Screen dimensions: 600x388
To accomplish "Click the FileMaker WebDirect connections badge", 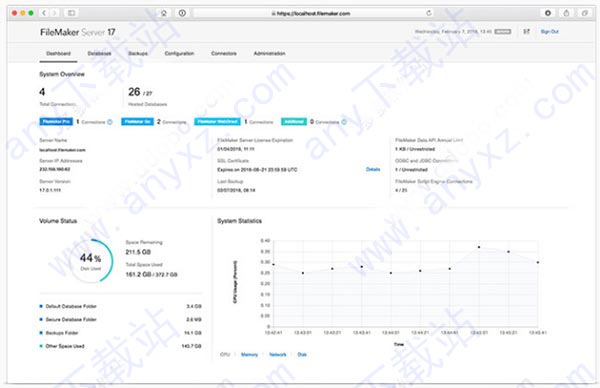I will pos(217,122).
